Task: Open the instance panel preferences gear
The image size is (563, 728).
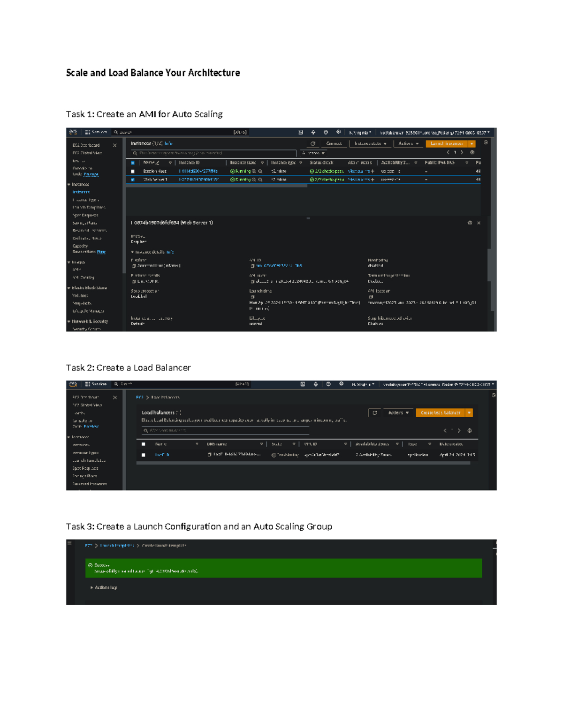Action: point(471,222)
